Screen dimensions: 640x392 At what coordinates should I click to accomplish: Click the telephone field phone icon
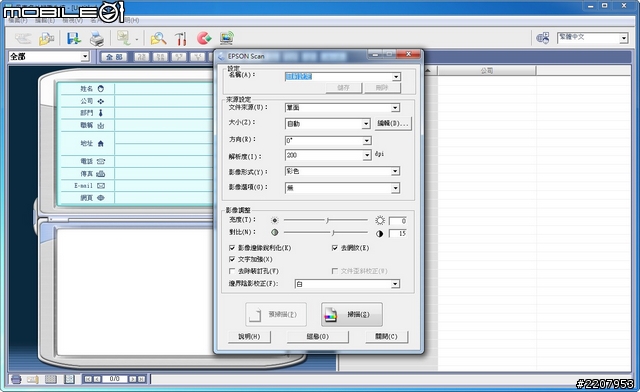tap(101, 161)
